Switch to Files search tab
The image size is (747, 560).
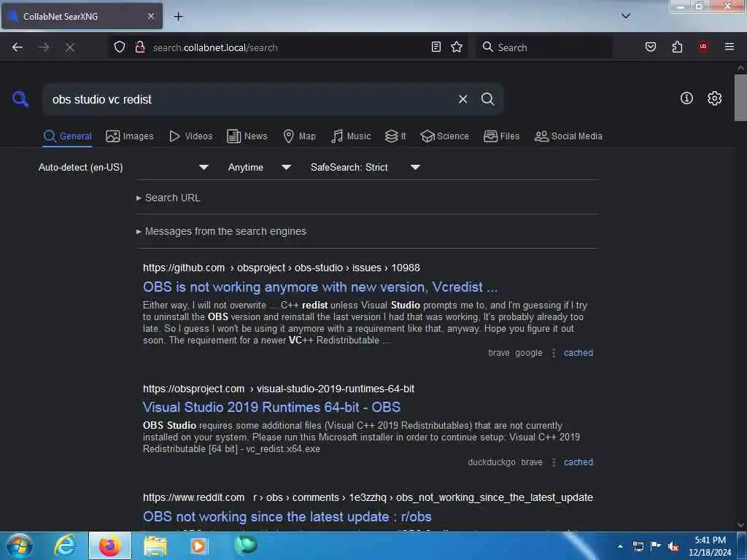coord(501,136)
